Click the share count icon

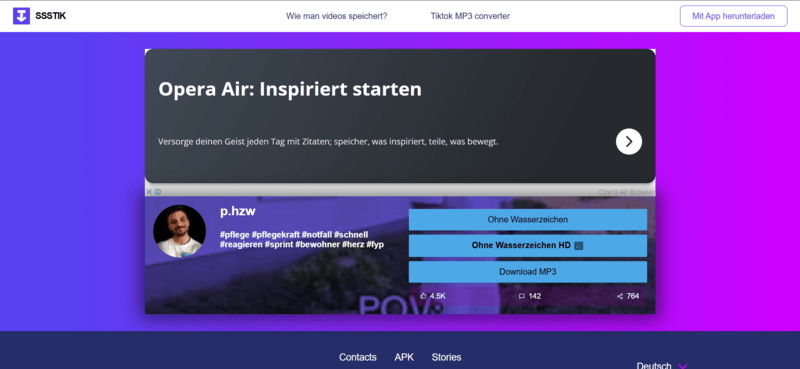(620, 296)
